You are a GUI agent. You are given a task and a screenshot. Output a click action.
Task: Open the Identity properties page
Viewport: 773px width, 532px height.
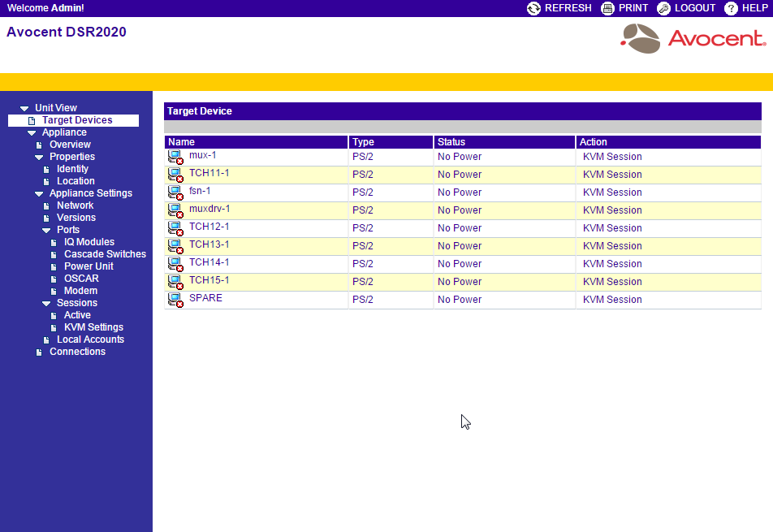tap(72, 169)
